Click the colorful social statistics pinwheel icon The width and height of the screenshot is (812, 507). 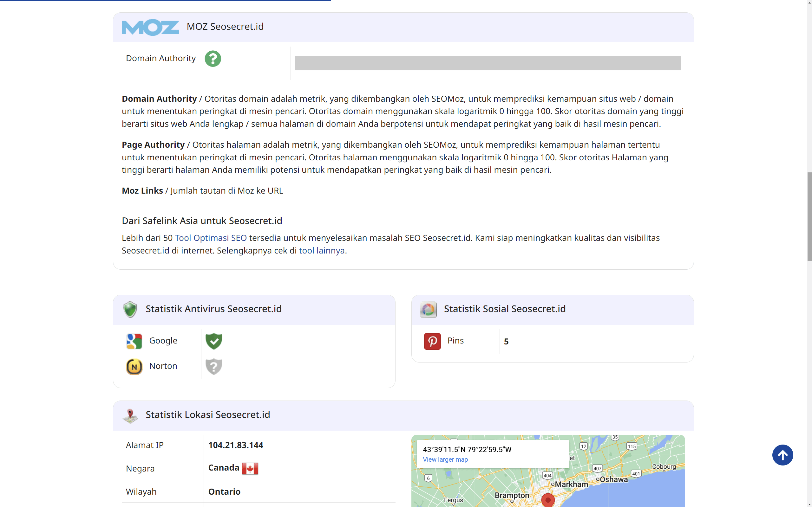coord(429,309)
